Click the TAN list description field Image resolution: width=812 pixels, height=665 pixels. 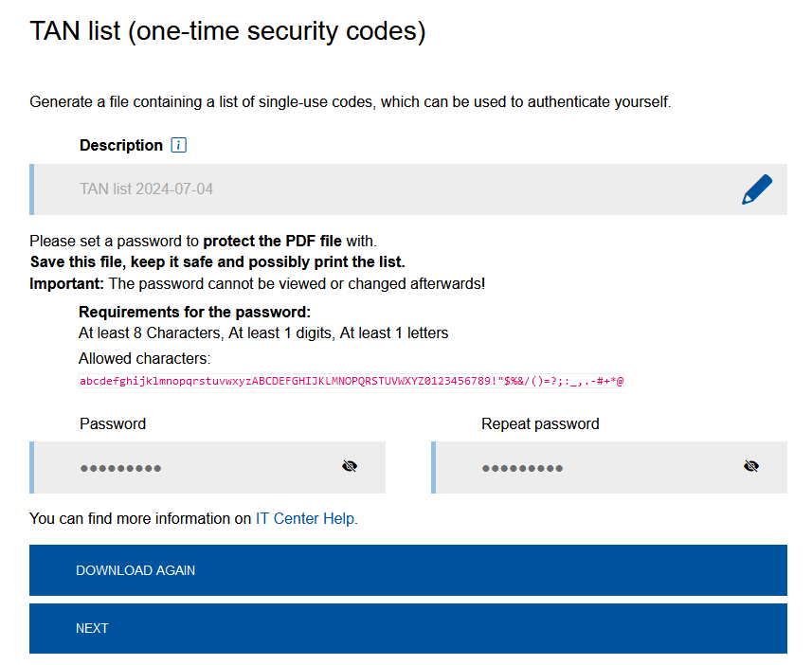click(379, 189)
